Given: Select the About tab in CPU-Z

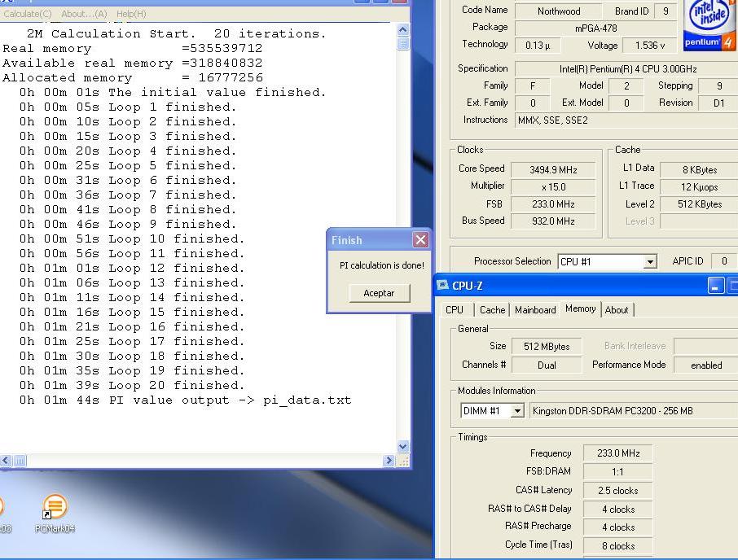Looking at the screenshot, I should point(617,310).
